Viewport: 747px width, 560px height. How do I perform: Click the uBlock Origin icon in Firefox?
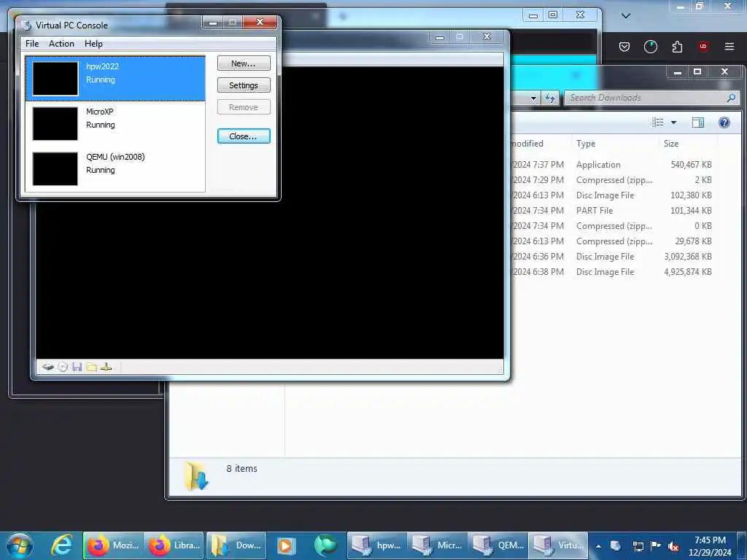(x=703, y=46)
